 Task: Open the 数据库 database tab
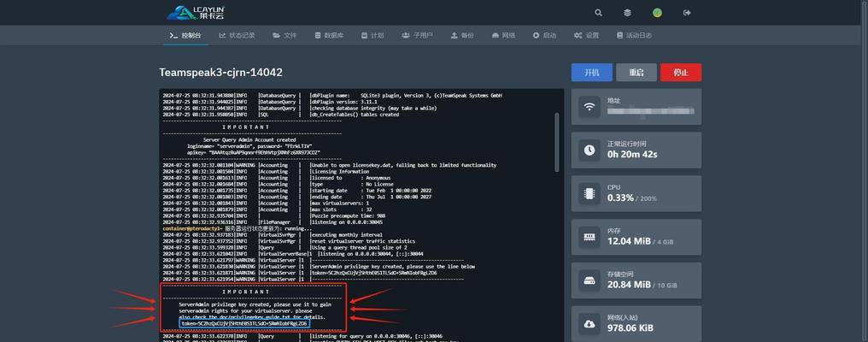pyautogui.click(x=329, y=35)
